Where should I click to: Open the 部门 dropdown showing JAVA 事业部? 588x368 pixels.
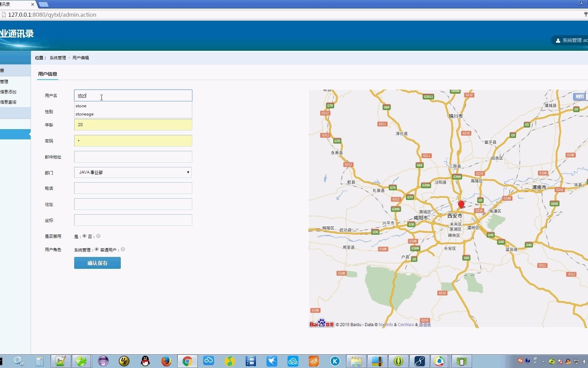tap(133, 172)
